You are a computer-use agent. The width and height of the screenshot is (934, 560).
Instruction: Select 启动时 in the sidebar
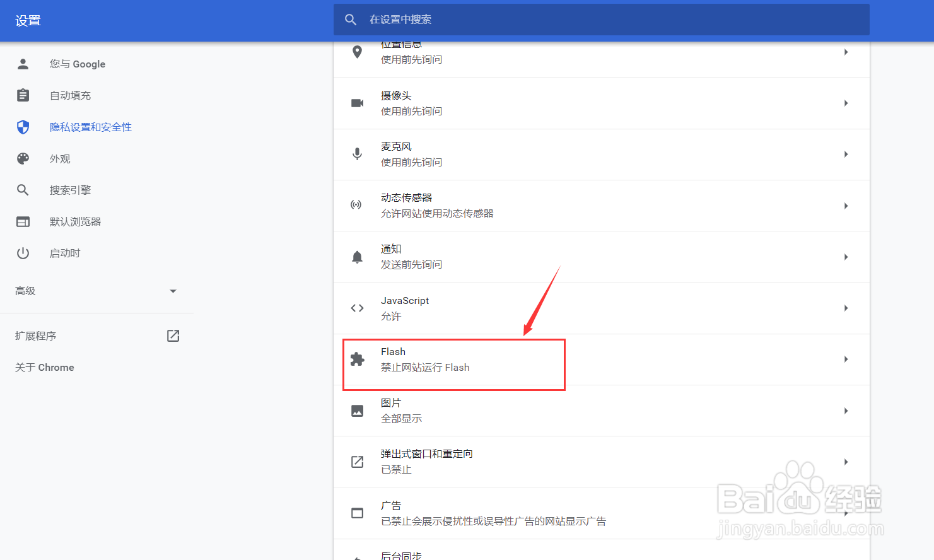click(65, 253)
